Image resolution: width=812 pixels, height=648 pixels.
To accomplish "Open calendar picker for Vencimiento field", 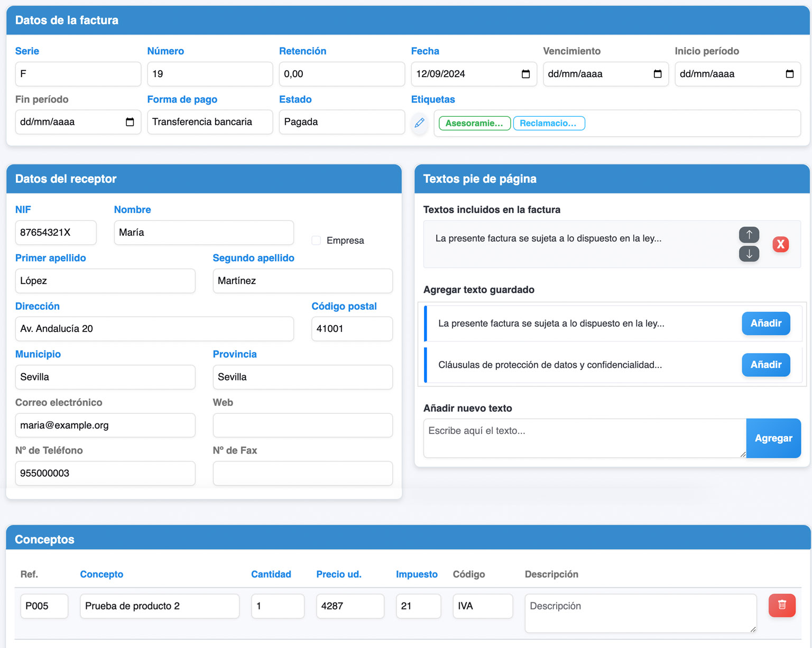I will click(x=657, y=74).
